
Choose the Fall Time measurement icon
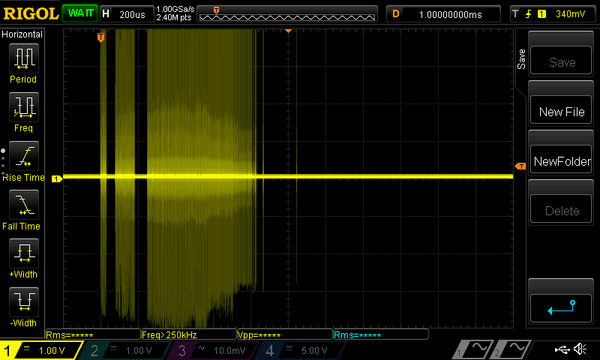point(24,204)
